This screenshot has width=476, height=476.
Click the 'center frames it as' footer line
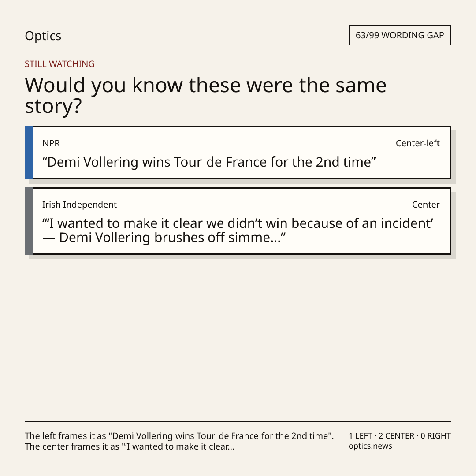(130, 446)
